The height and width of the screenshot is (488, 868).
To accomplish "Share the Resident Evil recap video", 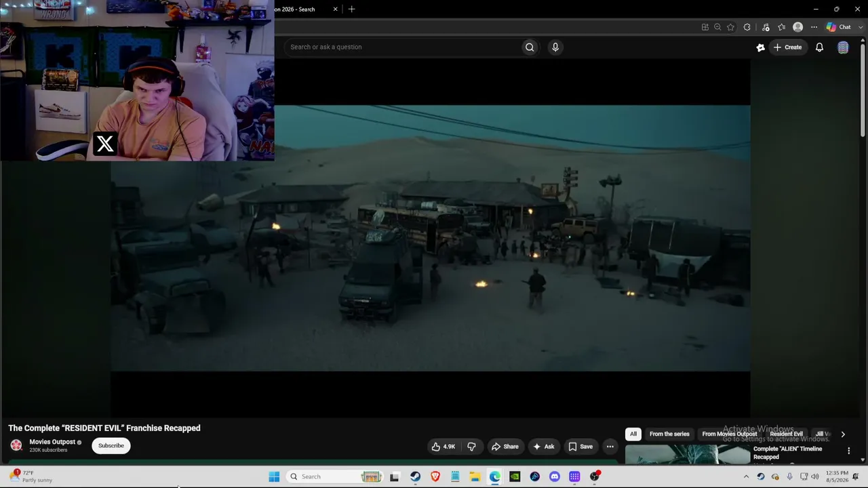I will (x=505, y=447).
